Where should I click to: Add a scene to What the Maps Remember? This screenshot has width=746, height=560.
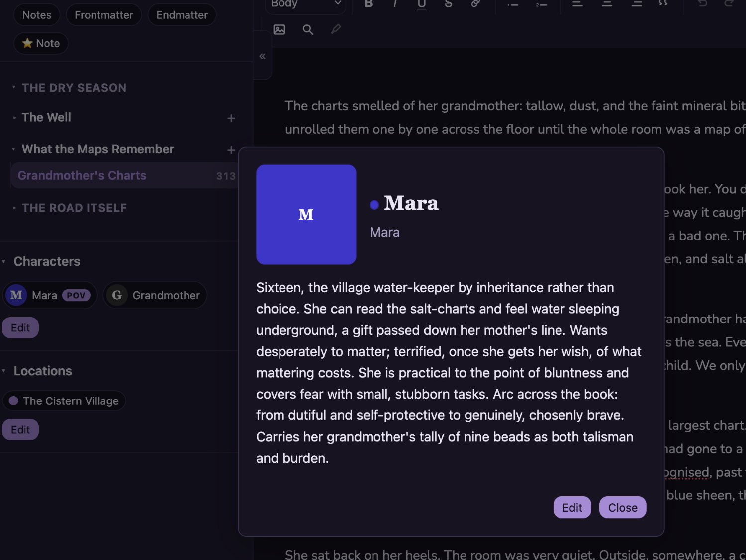pyautogui.click(x=231, y=150)
